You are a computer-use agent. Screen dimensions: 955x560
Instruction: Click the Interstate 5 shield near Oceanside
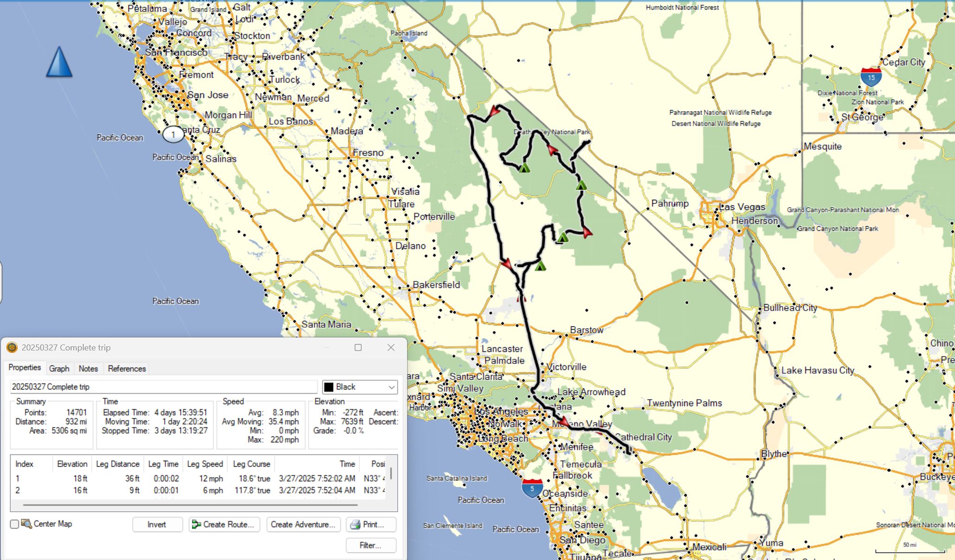(532, 488)
